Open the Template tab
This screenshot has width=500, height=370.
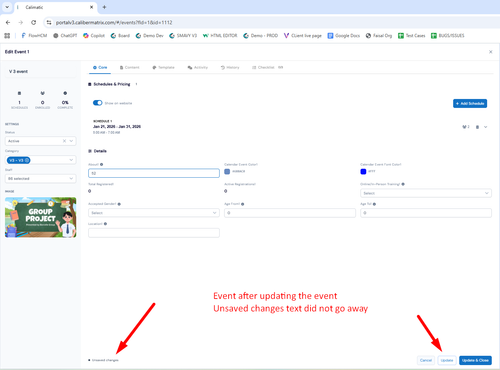click(x=164, y=67)
